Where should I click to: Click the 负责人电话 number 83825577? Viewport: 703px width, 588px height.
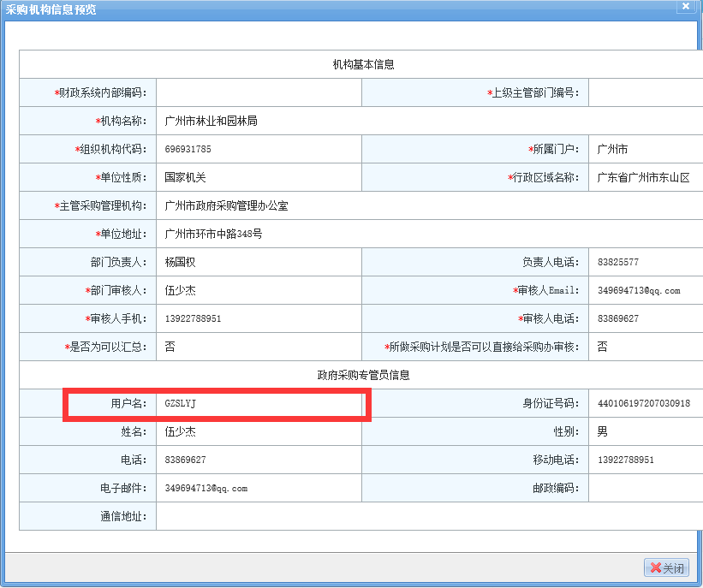618,262
